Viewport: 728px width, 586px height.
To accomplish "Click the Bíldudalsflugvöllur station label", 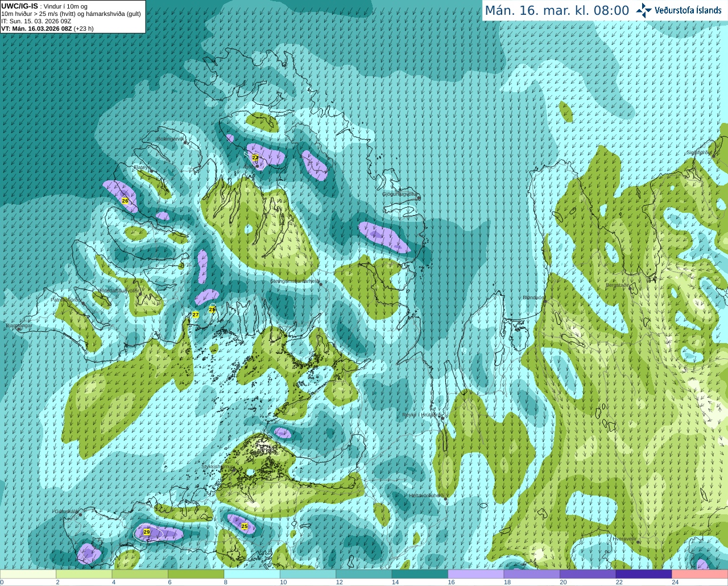I will 118,291.
